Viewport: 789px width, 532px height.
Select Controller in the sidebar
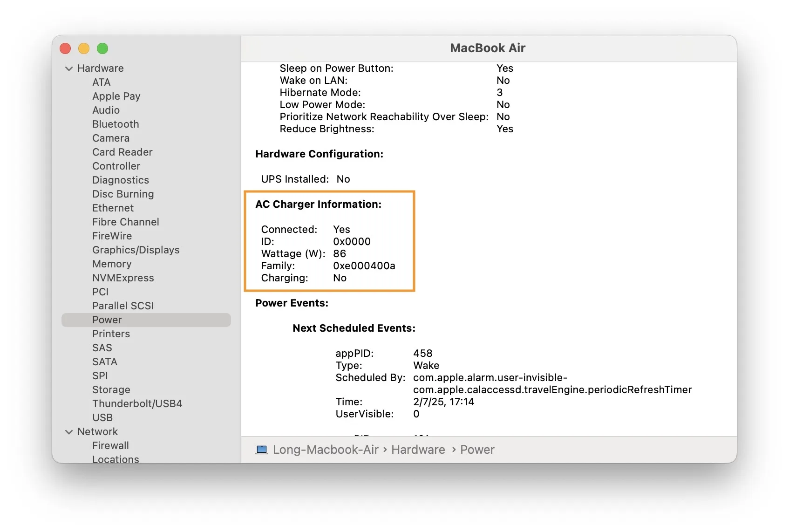(x=116, y=166)
